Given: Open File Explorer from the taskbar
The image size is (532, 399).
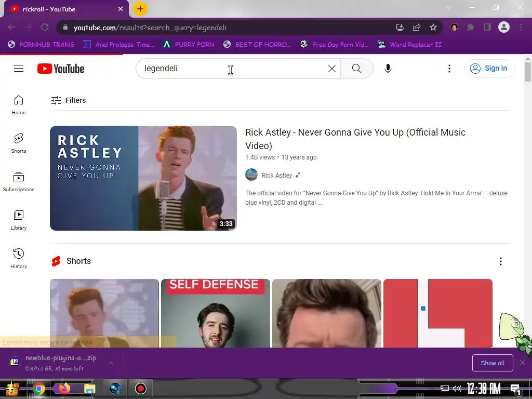Looking at the screenshot, I should [x=89, y=389].
